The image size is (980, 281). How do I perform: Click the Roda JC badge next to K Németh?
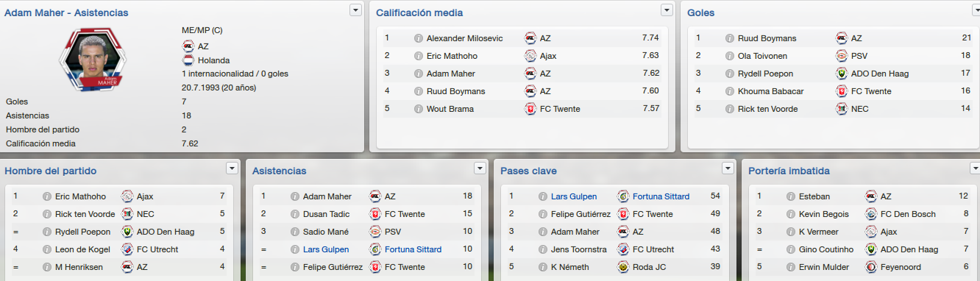(x=623, y=267)
